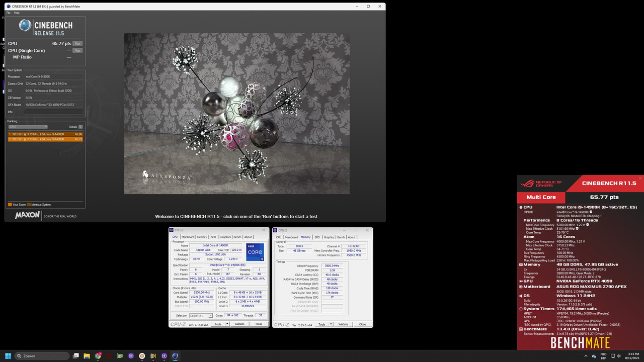This screenshot has height=362, width=644.
Task: Open SPD tab in right CPU-Z window
Action: pos(317,237)
